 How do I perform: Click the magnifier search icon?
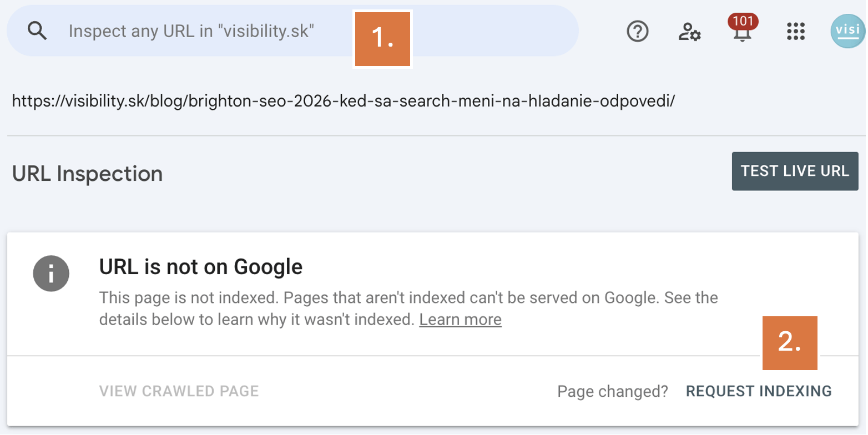coord(37,31)
